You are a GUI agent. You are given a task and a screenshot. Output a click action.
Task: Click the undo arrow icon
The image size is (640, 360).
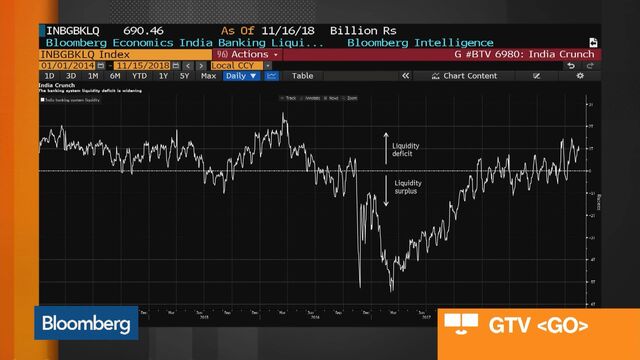click(571, 66)
